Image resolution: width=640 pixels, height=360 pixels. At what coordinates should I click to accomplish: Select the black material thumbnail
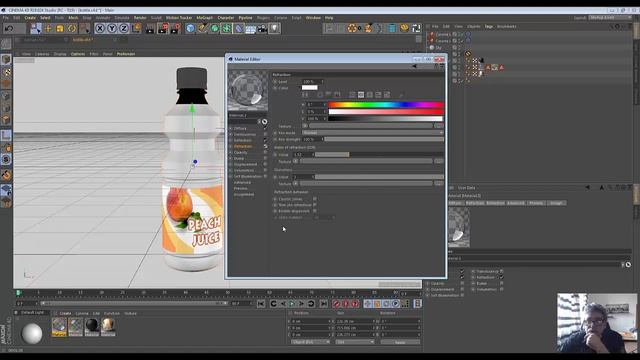tap(92, 327)
